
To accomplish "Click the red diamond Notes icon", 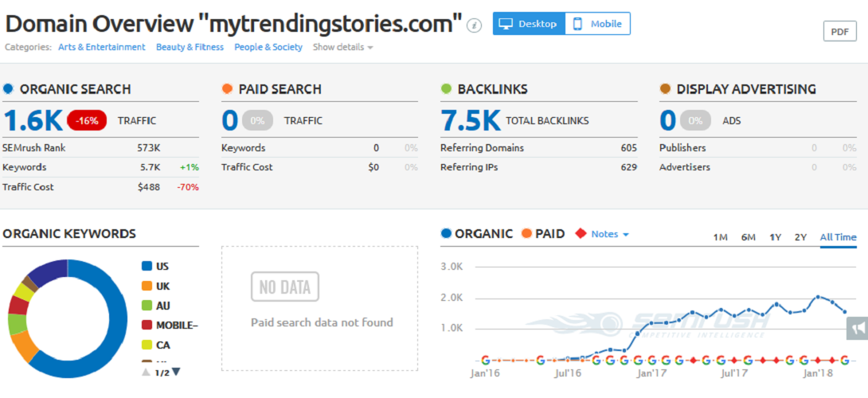I will (x=581, y=233).
